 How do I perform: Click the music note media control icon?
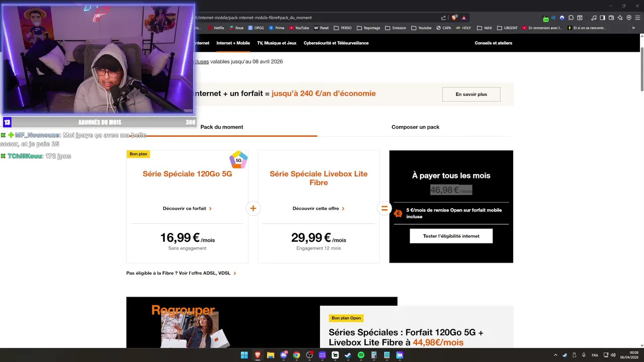[594, 18]
